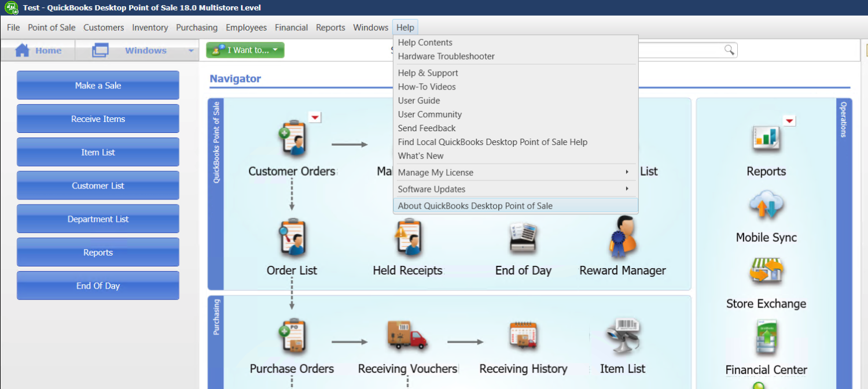Click the Make a Sale button
This screenshot has height=389, width=868.
pos(97,85)
